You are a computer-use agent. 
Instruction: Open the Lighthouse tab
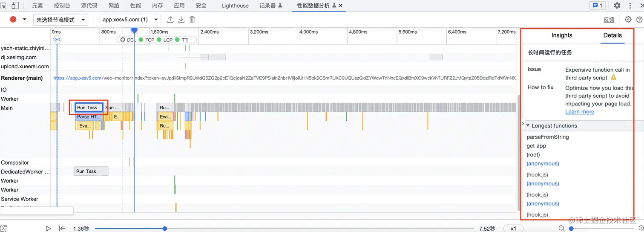coord(235,6)
